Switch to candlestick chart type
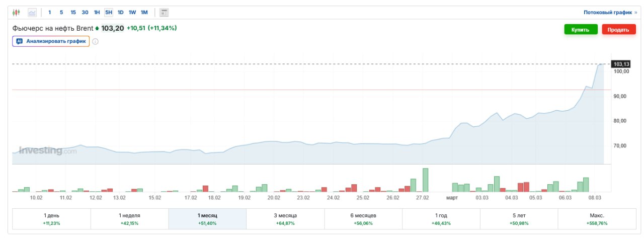 click(16, 12)
